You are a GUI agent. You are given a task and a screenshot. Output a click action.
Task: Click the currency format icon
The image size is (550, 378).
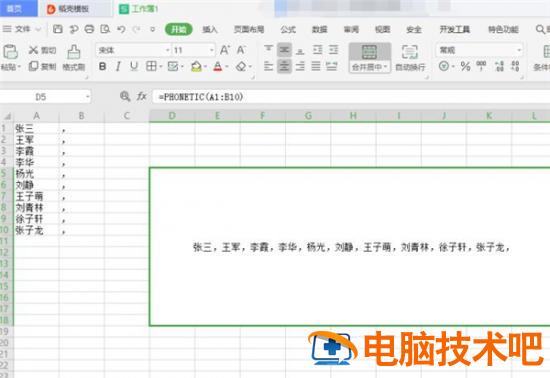coord(444,66)
